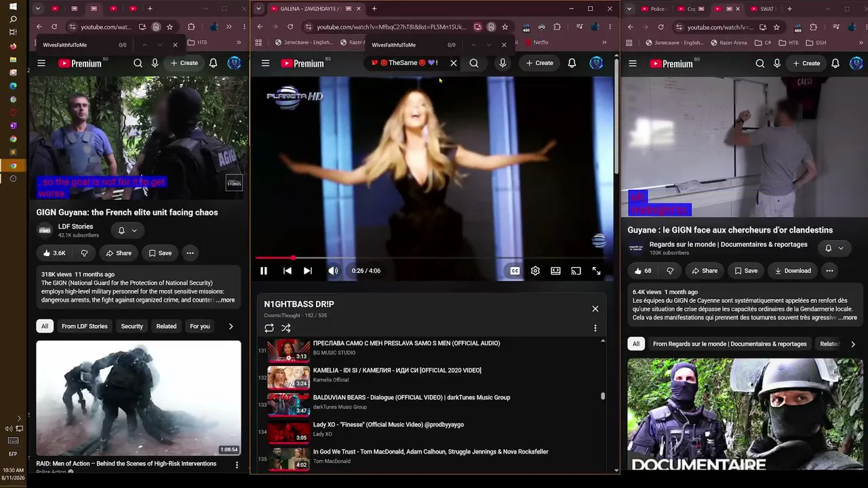Toggle shuffle for N1GHTBASS DR!P playlist

(286, 328)
